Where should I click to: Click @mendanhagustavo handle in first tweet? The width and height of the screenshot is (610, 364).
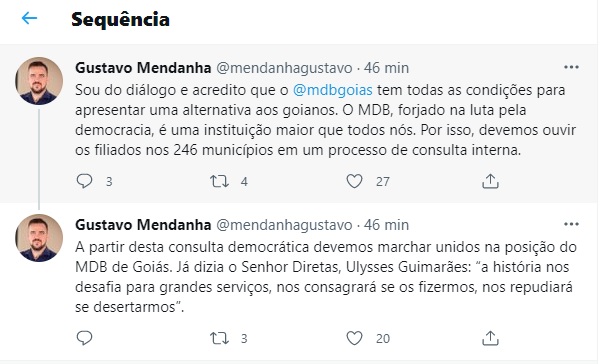pos(284,68)
